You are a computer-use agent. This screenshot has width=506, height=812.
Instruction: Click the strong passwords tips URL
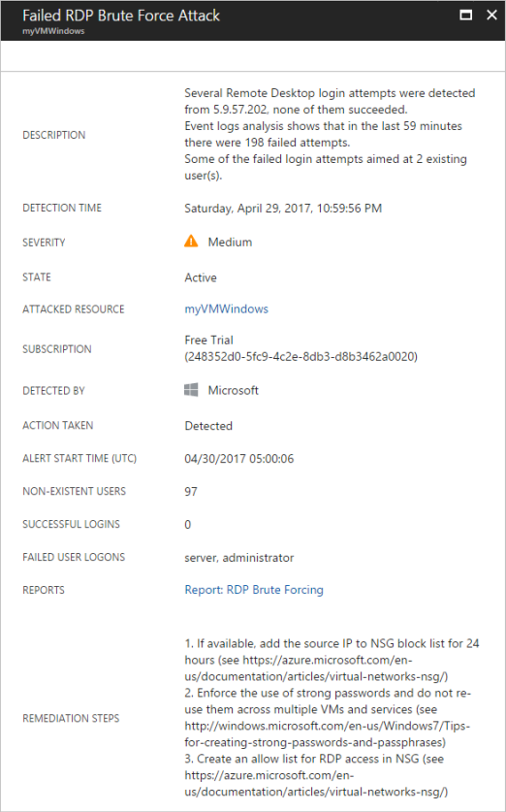coord(328,733)
